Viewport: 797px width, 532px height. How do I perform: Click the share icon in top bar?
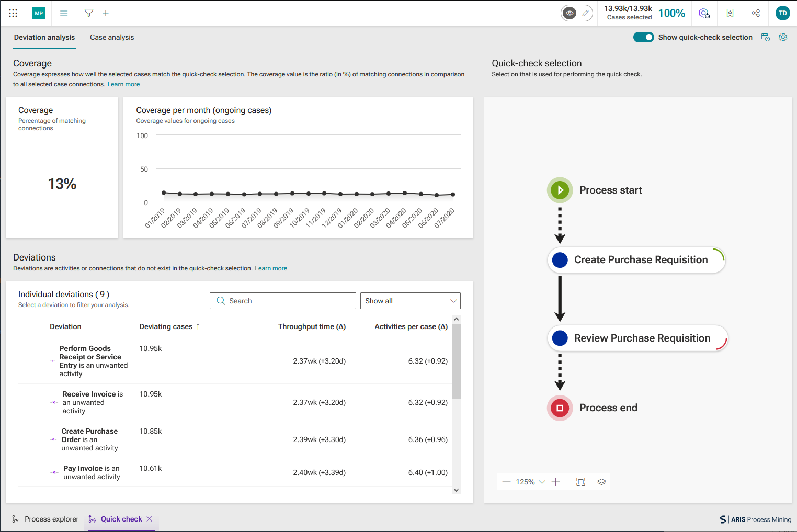point(756,13)
